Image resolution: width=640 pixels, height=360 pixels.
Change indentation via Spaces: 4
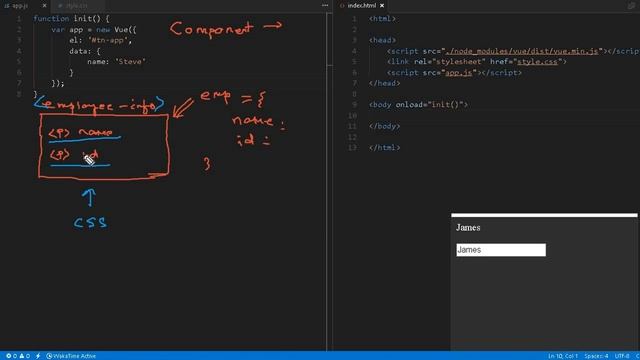click(596, 356)
